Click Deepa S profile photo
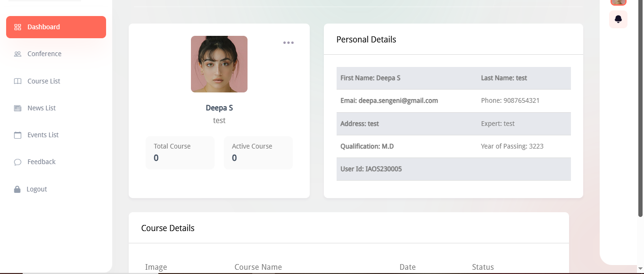 tap(219, 64)
